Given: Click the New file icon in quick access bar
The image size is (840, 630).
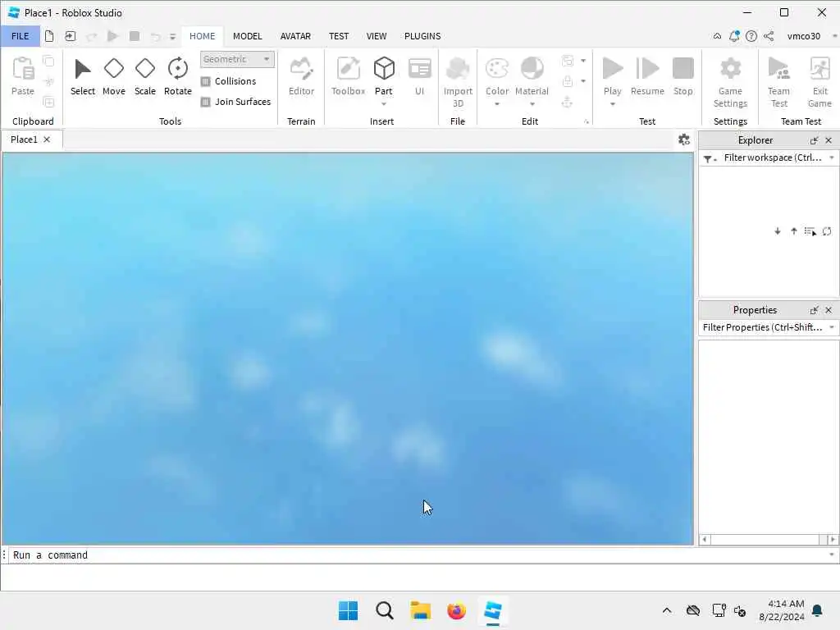Looking at the screenshot, I should (x=49, y=36).
